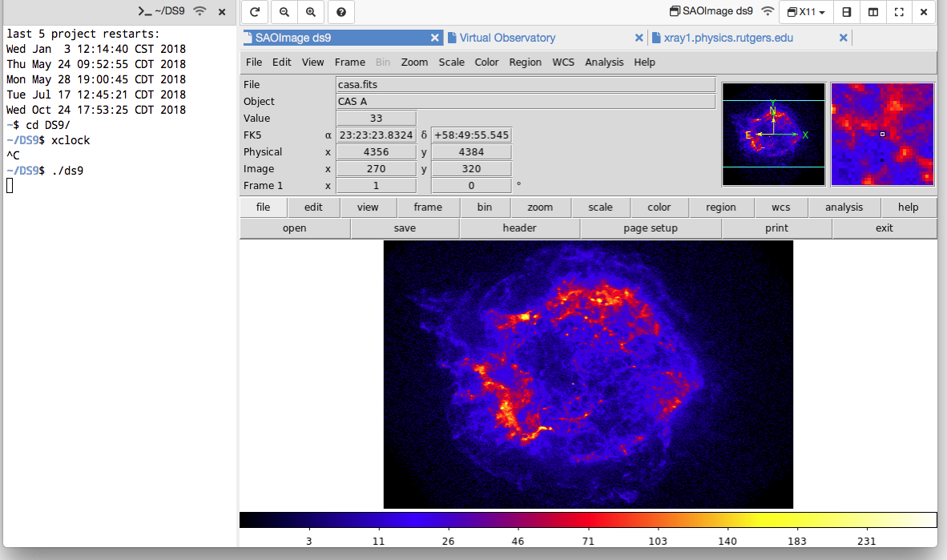Click the reload icon in the toolbar
Screen dimensions: 947x560
click(x=255, y=12)
